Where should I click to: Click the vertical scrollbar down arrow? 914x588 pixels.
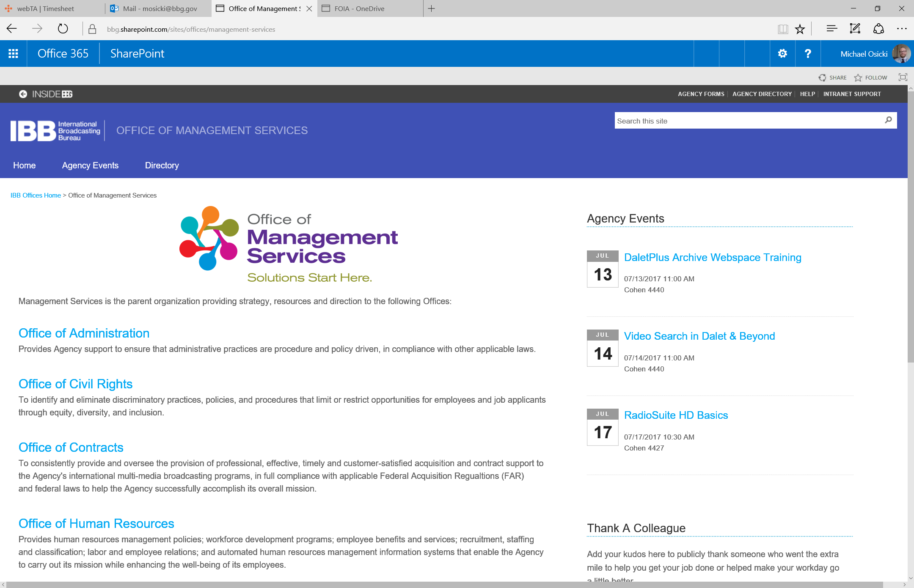click(x=911, y=578)
